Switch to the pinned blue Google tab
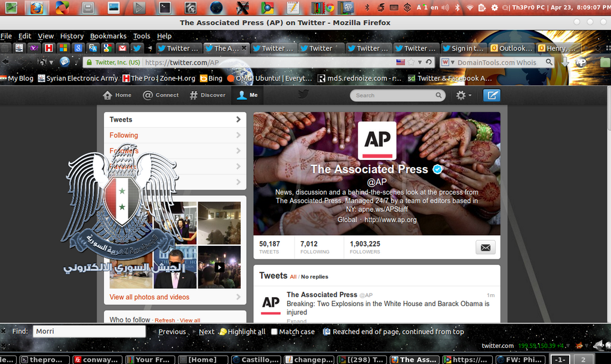 pyautogui.click(x=78, y=48)
